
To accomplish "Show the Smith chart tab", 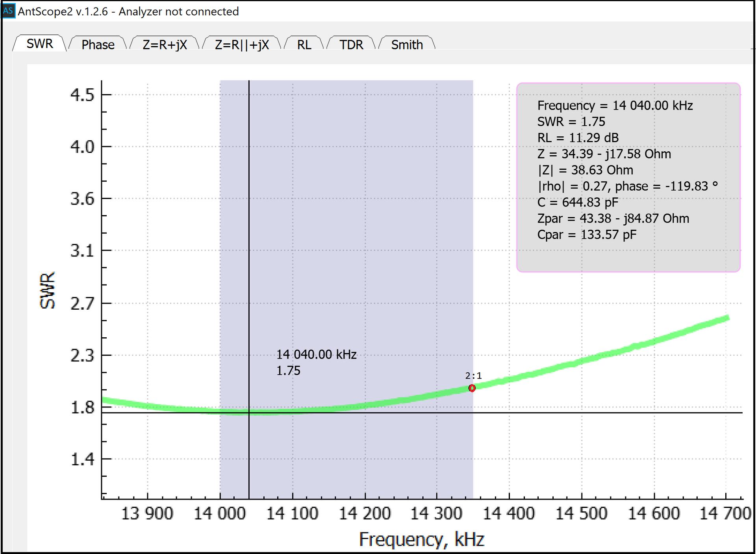I will pyautogui.click(x=407, y=45).
